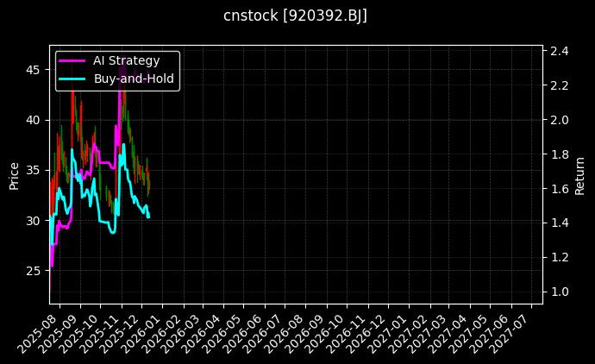This screenshot has width=595, height=364.
Task: Click the 1.8 return tick label
Action: point(559,154)
